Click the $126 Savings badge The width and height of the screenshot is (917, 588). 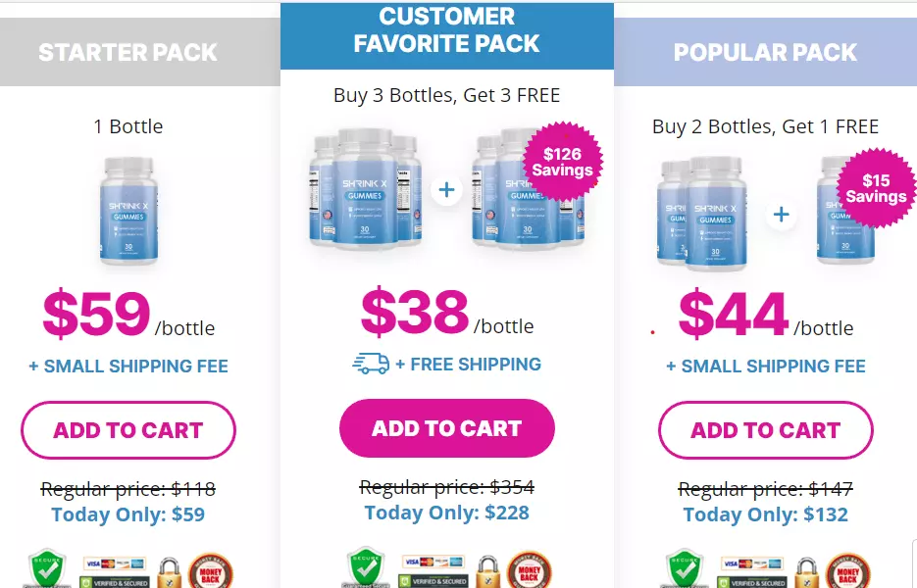563,162
